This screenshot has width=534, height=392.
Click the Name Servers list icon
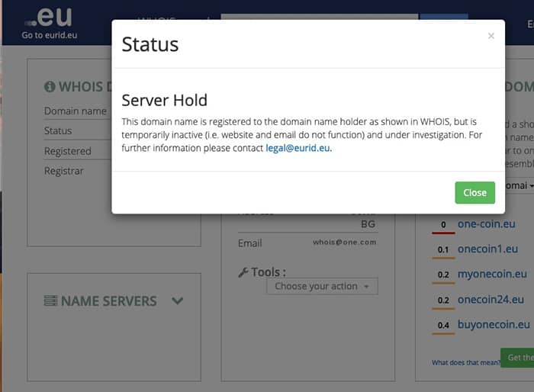(x=51, y=300)
